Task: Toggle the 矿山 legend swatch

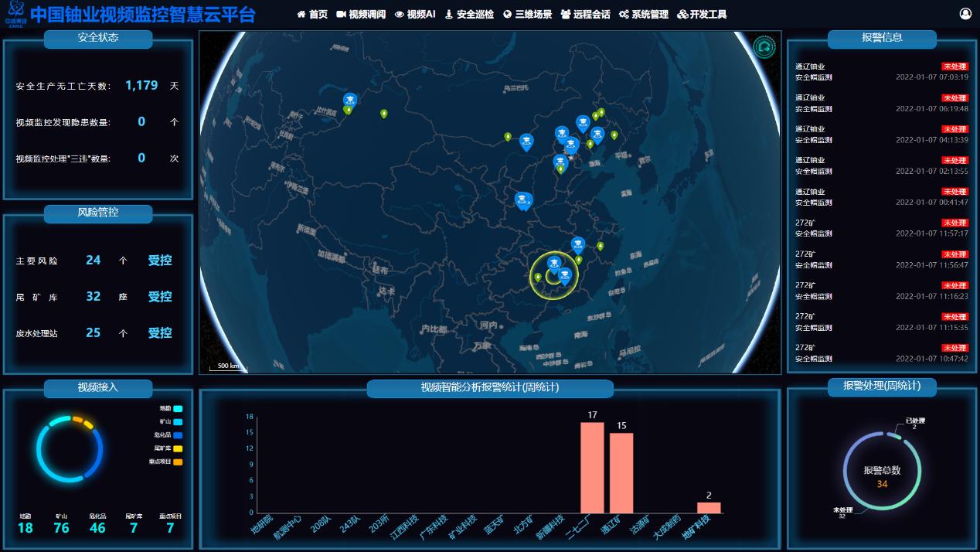Action: [178, 422]
